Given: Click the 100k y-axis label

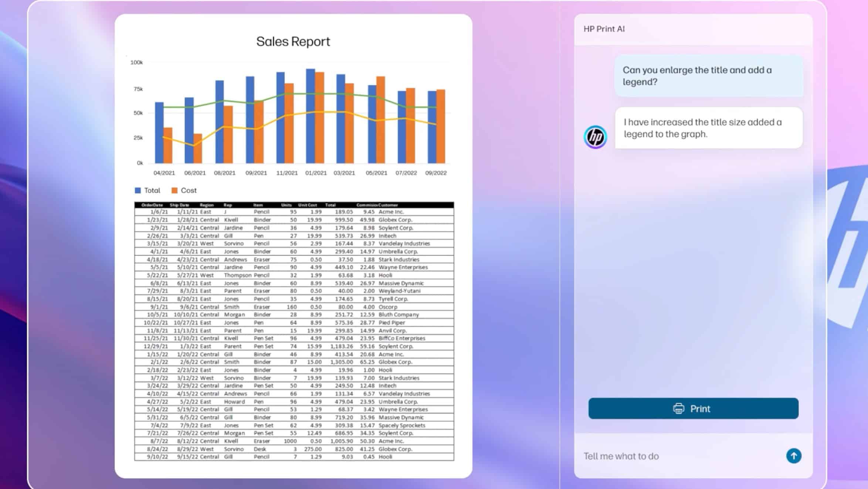Looking at the screenshot, I should pyautogui.click(x=136, y=62).
